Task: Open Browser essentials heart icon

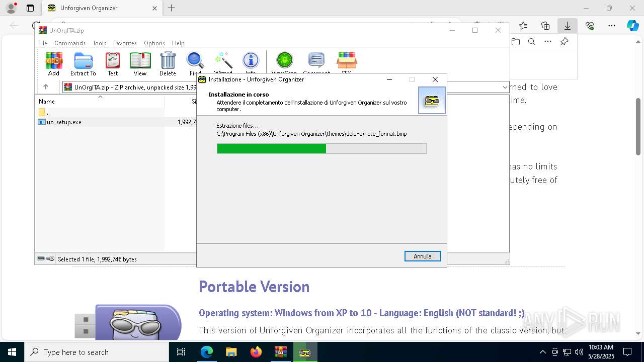Action: pos(590,26)
